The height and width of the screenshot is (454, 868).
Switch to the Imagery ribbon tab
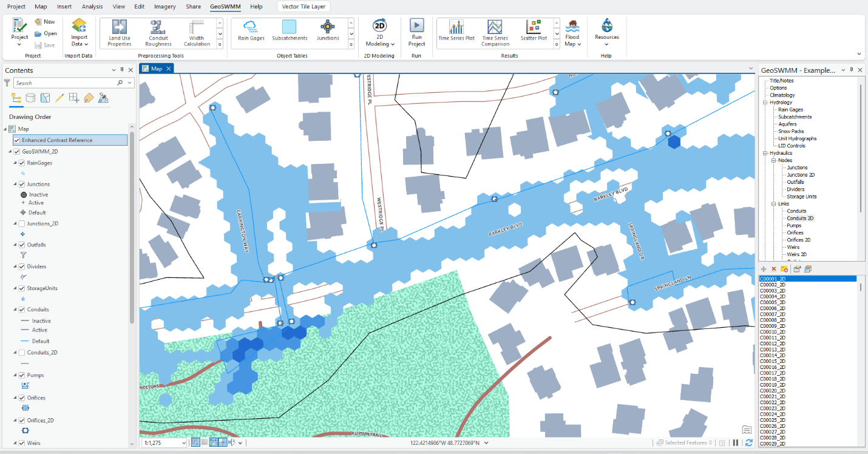click(x=164, y=7)
